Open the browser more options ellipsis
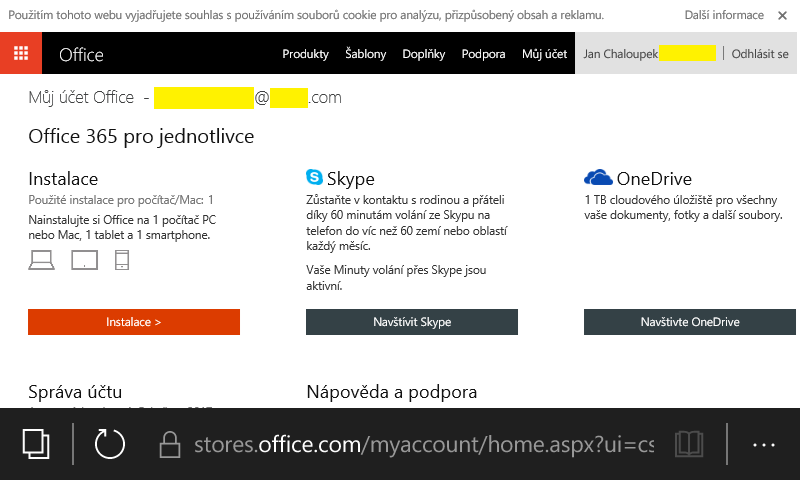Screen dimensions: 800x480 (x=764, y=445)
